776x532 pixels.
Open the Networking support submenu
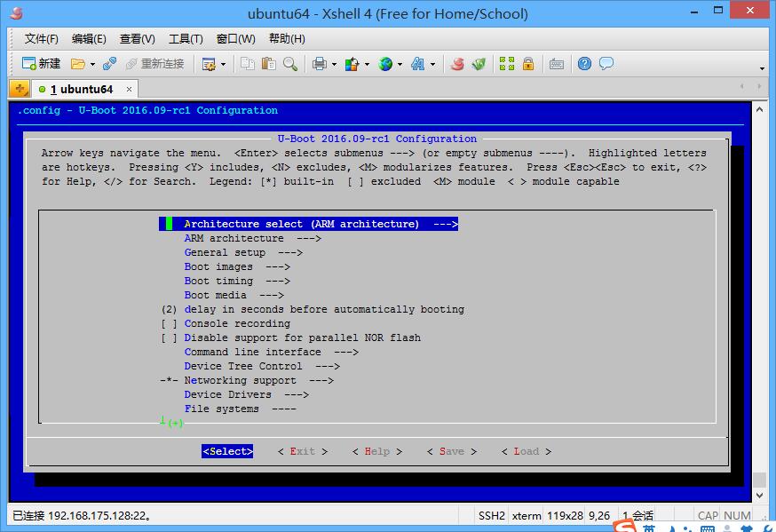coord(247,380)
